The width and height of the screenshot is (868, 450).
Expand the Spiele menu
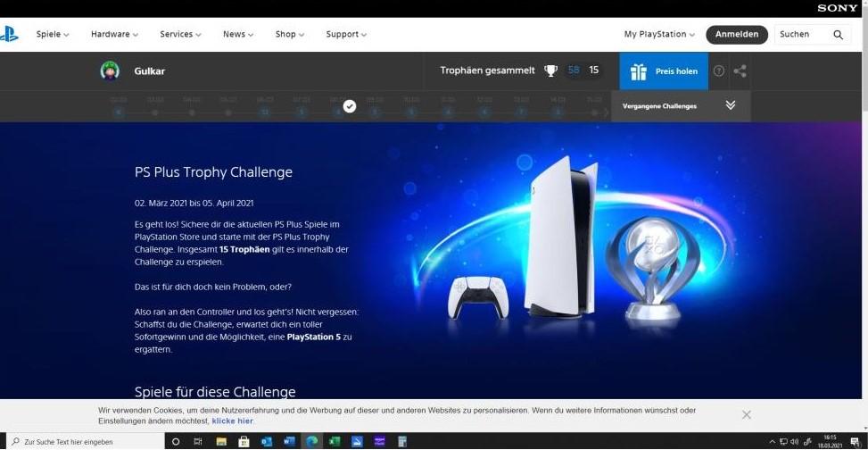53,34
